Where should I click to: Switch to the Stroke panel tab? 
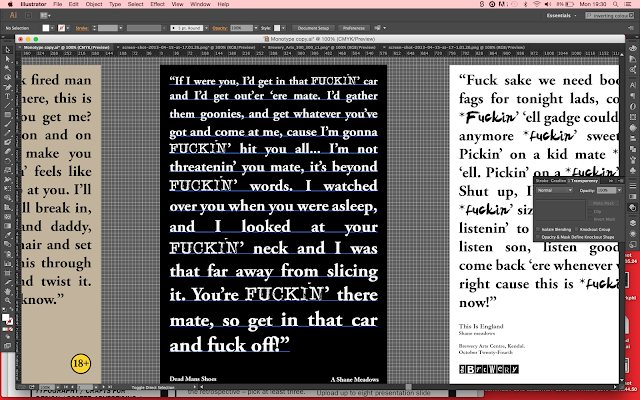[542, 180]
